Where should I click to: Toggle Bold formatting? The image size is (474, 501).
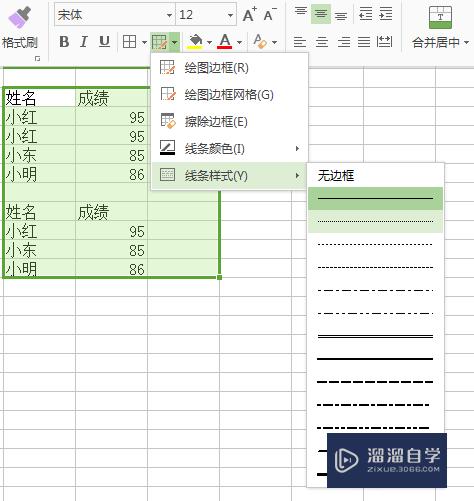click(64, 42)
